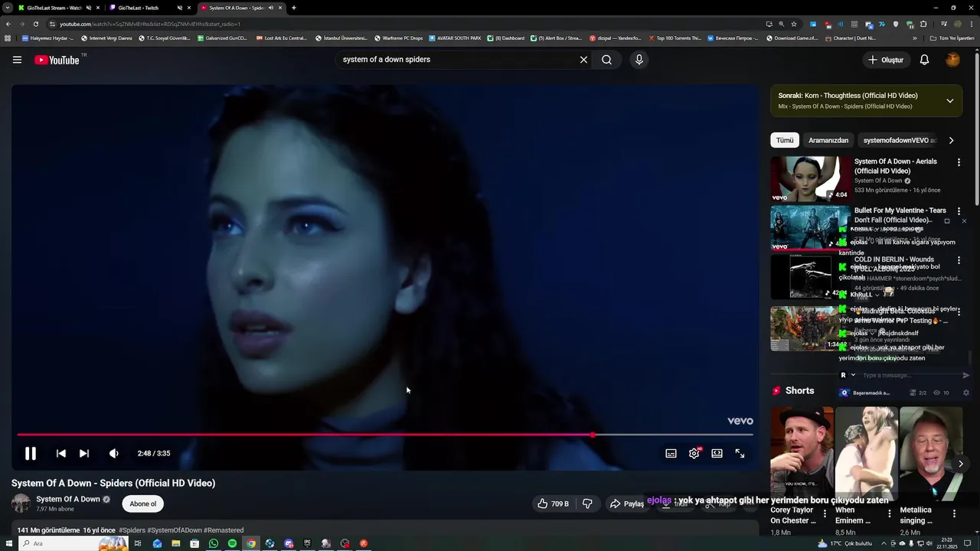This screenshot has height=551, width=980.
Task: Open the YouTube notifications bell
Action: [x=924, y=60]
